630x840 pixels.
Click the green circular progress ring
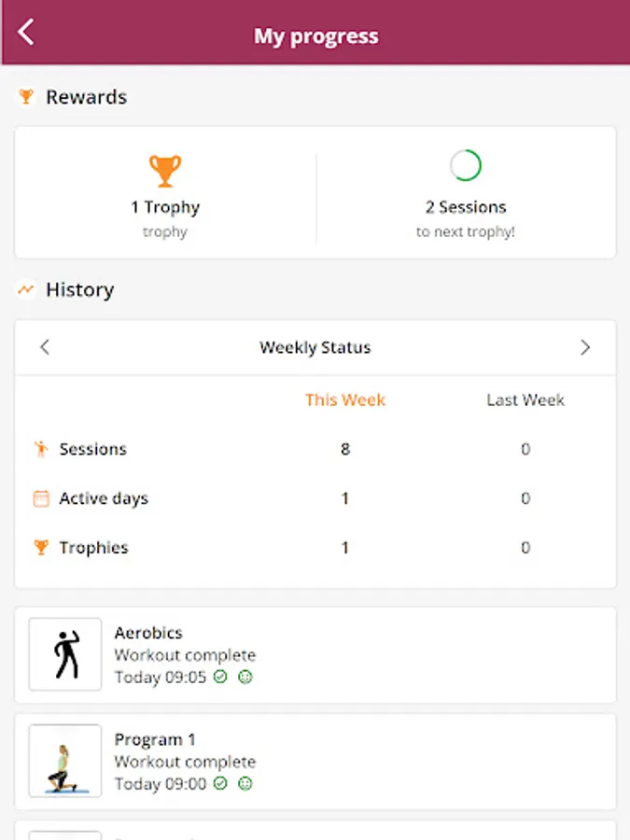click(x=465, y=166)
